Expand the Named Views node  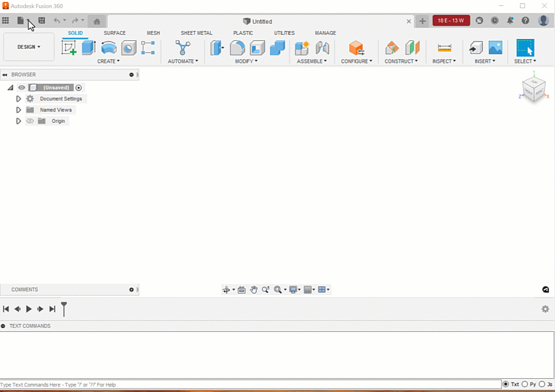coord(18,110)
